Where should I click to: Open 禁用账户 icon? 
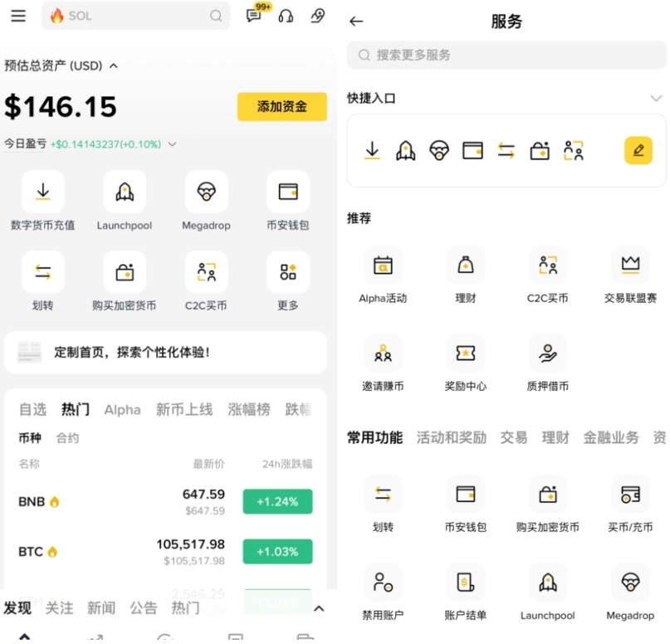[x=383, y=582]
